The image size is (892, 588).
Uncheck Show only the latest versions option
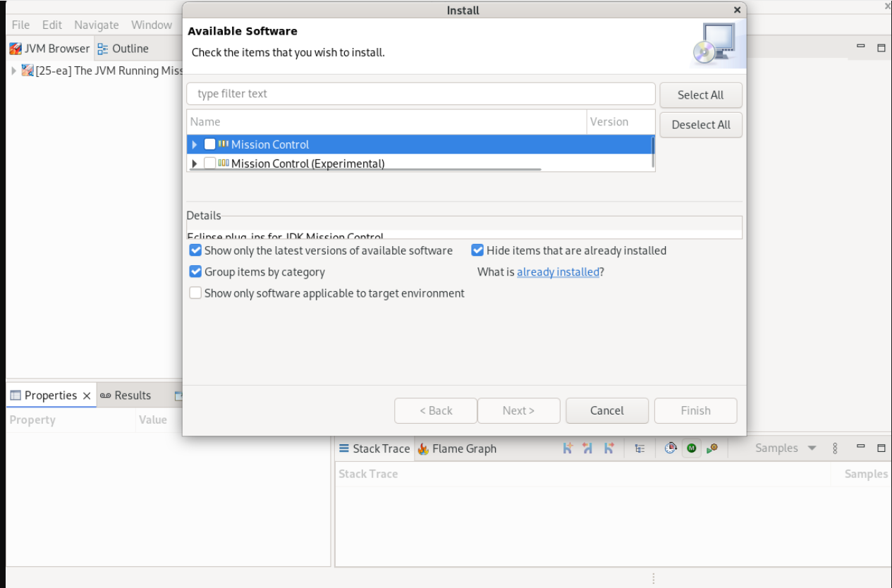coord(195,251)
